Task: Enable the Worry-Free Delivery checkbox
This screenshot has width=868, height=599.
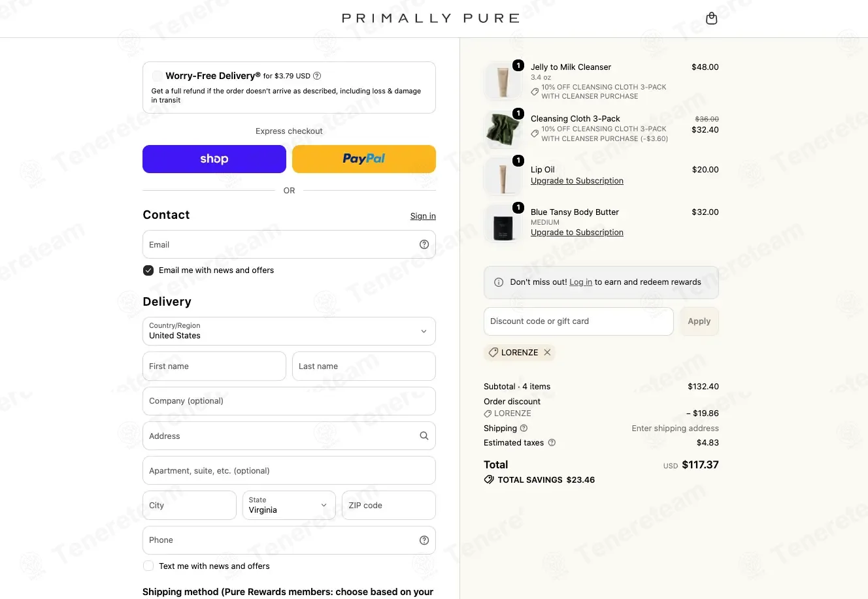Action: 158,76
